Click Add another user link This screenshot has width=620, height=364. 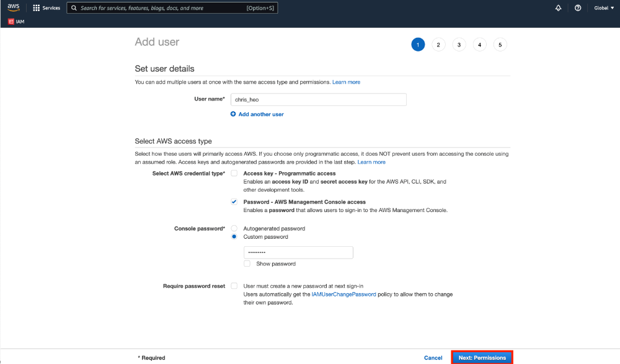pos(261,114)
